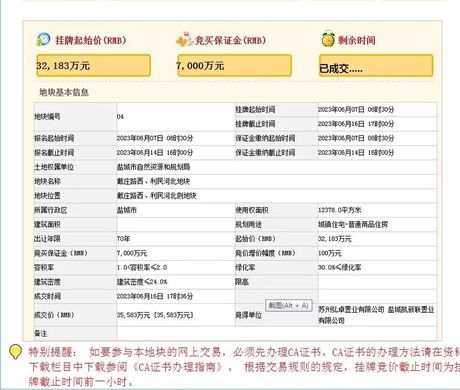Select the 2023年06月16日 17时00分 deadline value
Screen dimensions: 460x390
coord(356,124)
